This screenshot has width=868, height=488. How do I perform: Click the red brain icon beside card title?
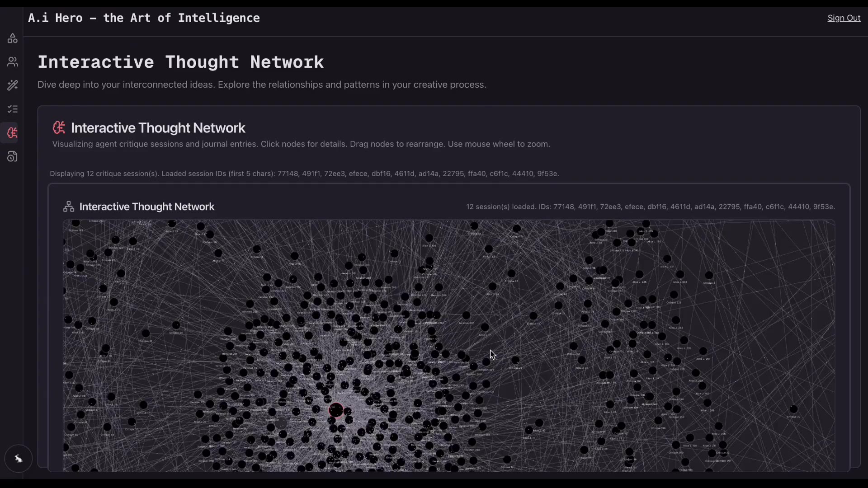tap(59, 127)
